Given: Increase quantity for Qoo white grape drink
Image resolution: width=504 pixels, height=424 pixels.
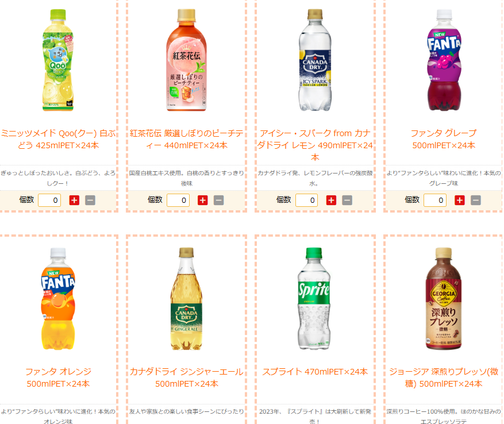Looking at the screenshot, I should pyautogui.click(x=74, y=201).
